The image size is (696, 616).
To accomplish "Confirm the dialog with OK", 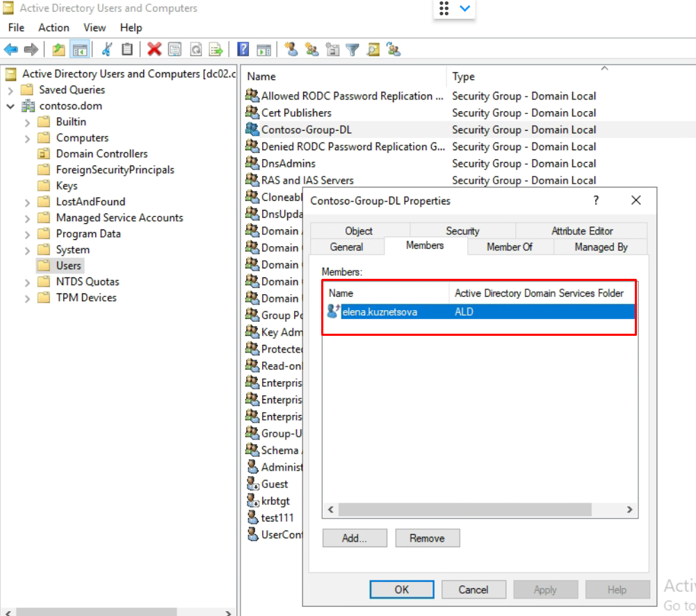I will click(402, 590).
